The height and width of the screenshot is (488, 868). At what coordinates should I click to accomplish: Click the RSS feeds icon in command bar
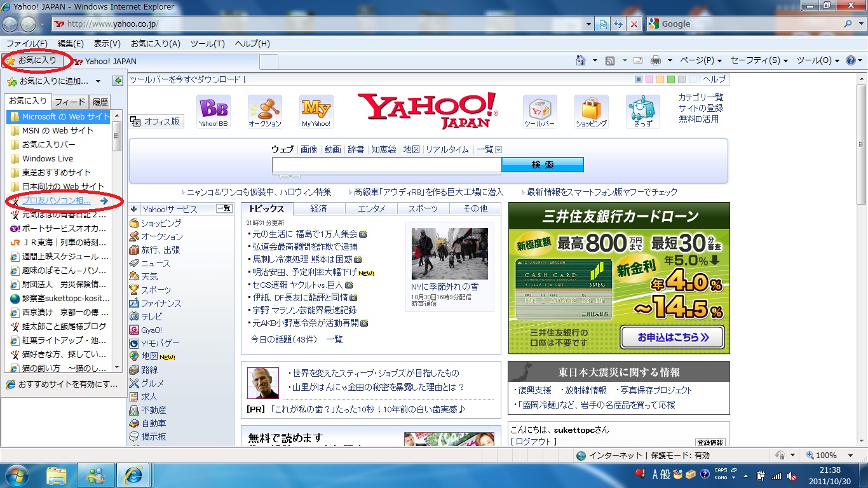(610, 61)
